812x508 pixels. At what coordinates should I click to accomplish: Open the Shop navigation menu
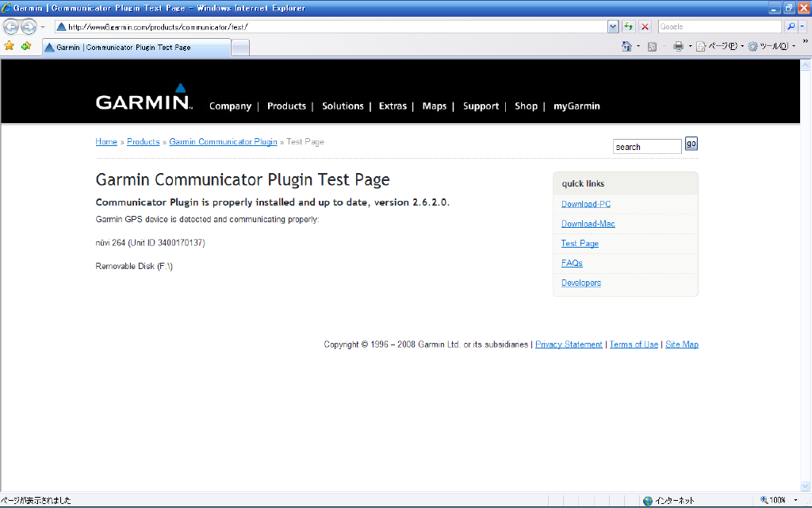pos(526,106)
